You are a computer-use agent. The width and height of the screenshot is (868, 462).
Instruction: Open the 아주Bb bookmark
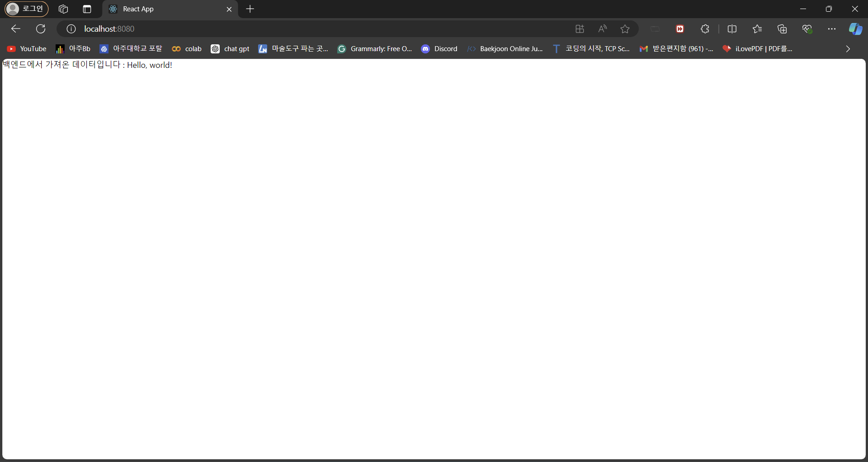coord(73,49)
